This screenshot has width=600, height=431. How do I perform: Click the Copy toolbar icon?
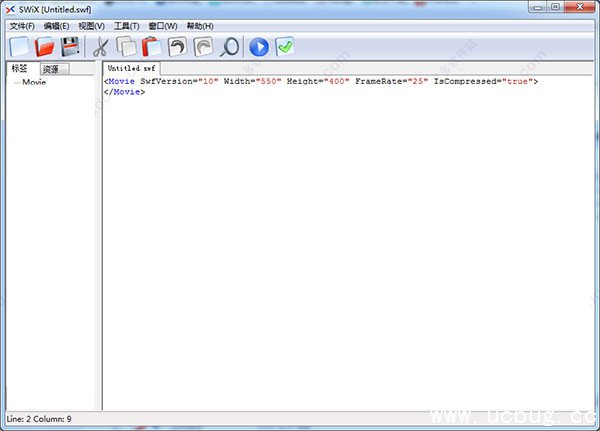(x=126, y=46)
